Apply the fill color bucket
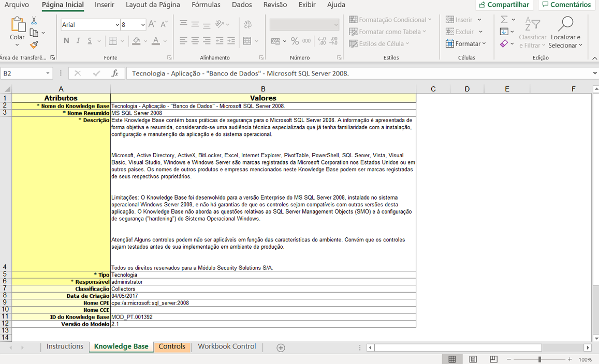The image size is (599, 364). click(136, 41)
